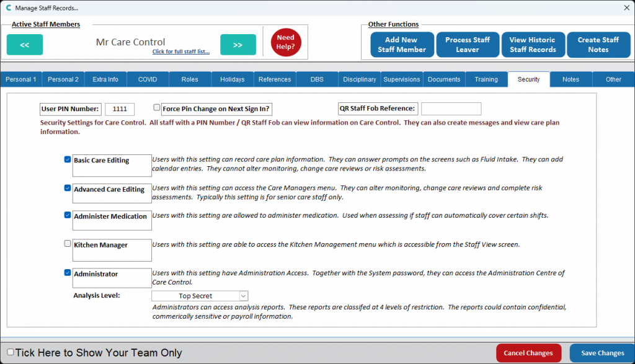Tick Force Pin Change on Next Sign In
This screenshot has height=364, width=635.
click(157, 107)
